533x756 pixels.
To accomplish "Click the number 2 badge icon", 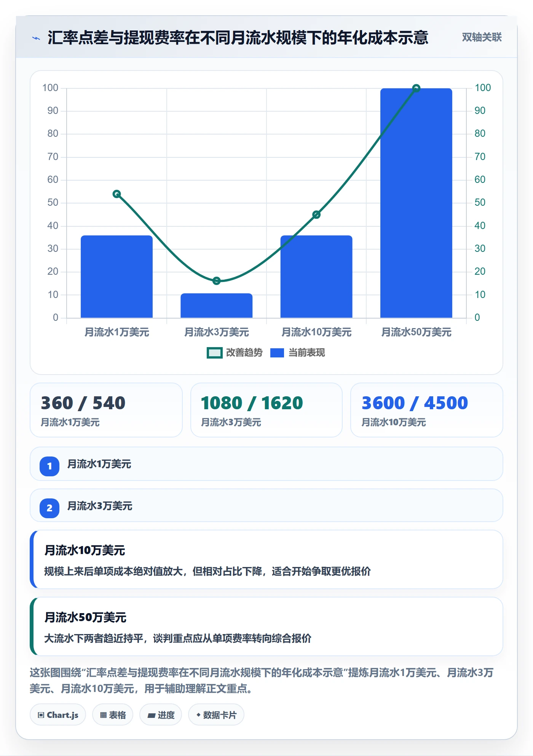I will pos(49,508).
